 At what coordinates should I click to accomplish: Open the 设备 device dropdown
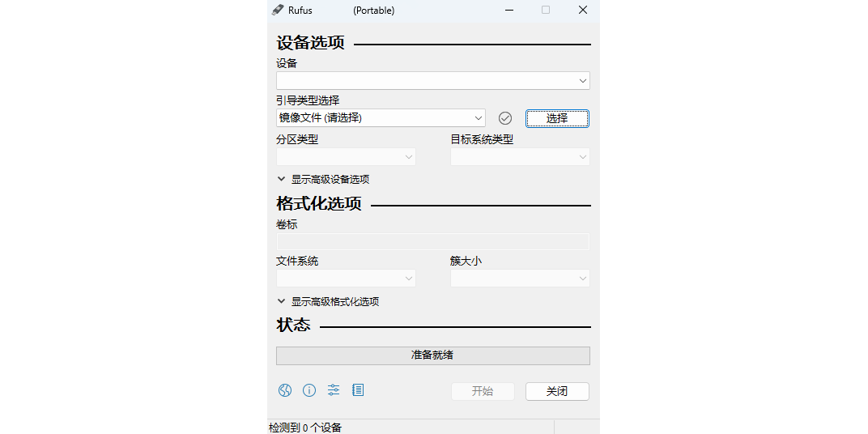[433, 81]
